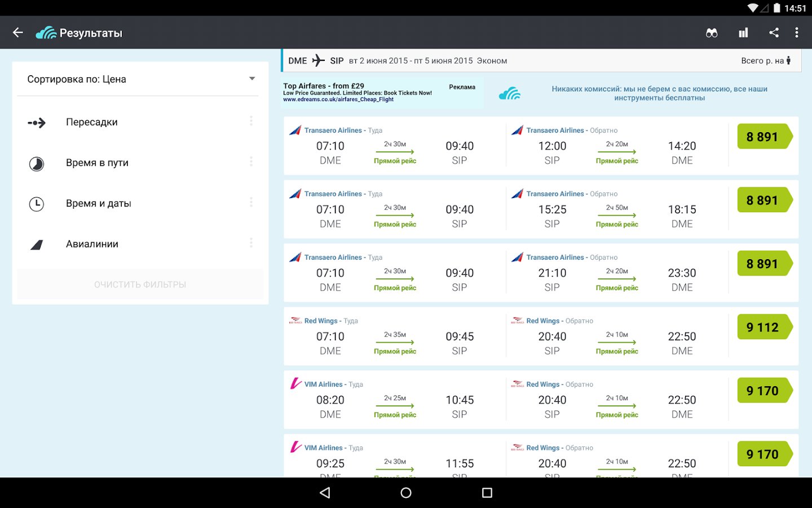
Task: Open the Время и даты filter
Action: (140, 203)
